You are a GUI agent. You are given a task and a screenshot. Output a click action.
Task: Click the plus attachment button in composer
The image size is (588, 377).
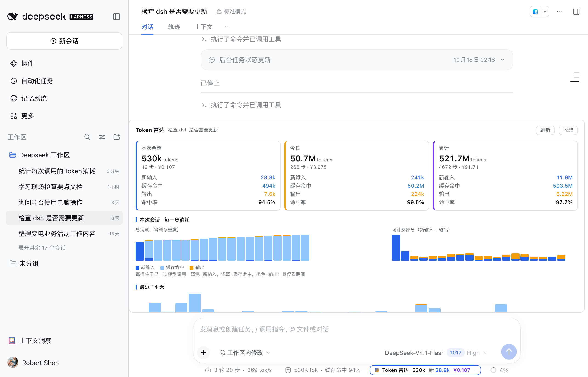point(204,353)
